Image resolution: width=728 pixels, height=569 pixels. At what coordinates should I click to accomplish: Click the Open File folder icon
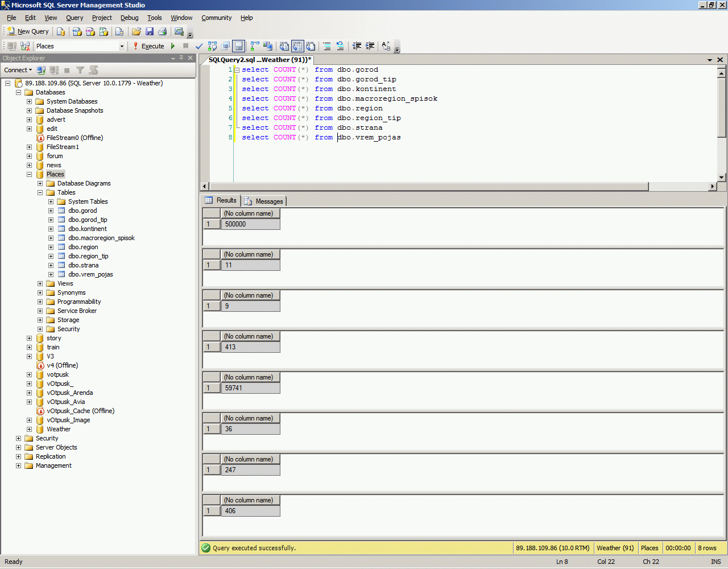[x=136, y=32]
